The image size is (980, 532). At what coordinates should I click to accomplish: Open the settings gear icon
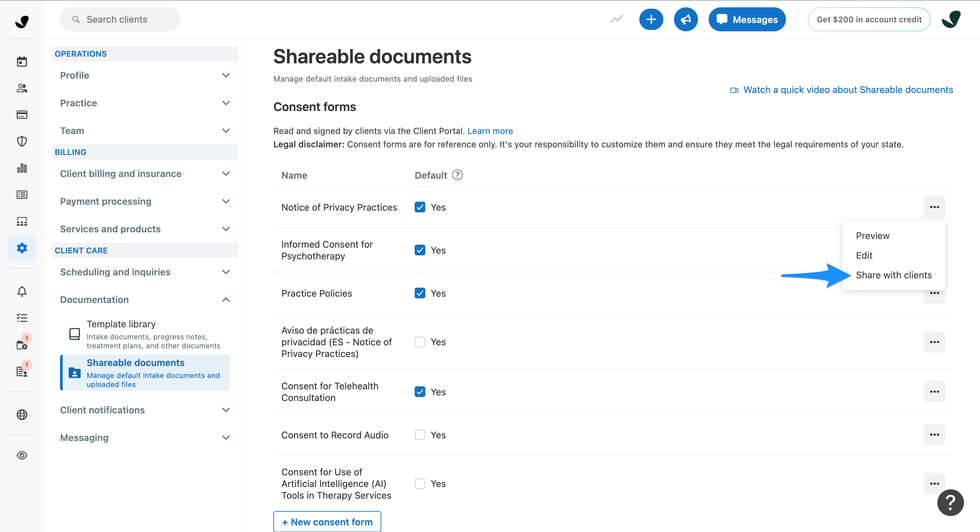(22, 248)
